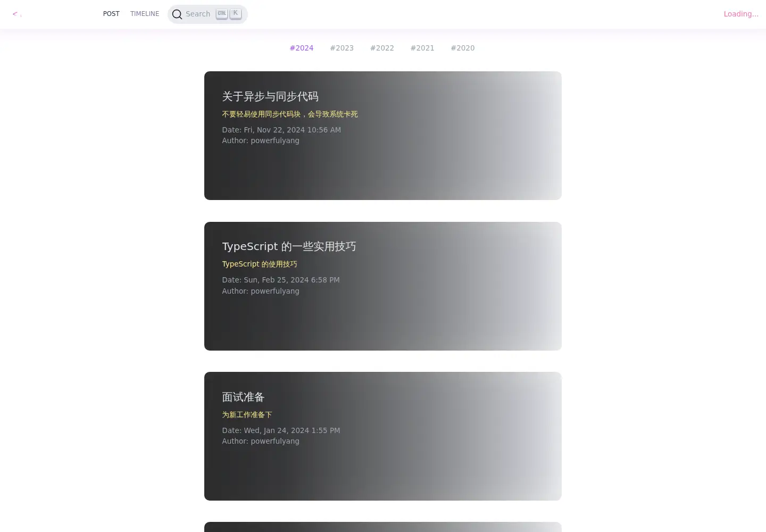Open the post TypeScript 的一些实用技巧
This screenshot has height=532, width=766.
point(289,246)
